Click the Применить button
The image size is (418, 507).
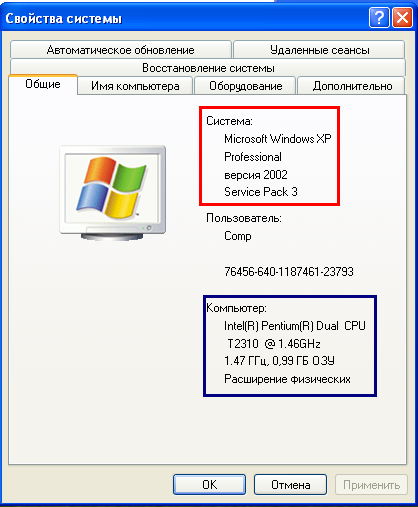pyautogui.click(x=371, y=485)
